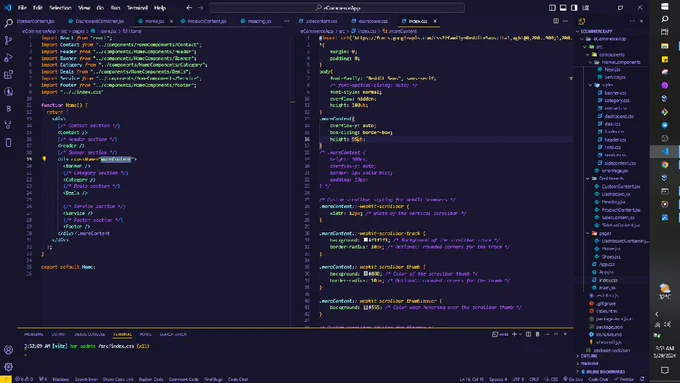The image size is (680, 383).
Task: Collapse the pages folder in Explorer
Action: click(x=605, y=233)
